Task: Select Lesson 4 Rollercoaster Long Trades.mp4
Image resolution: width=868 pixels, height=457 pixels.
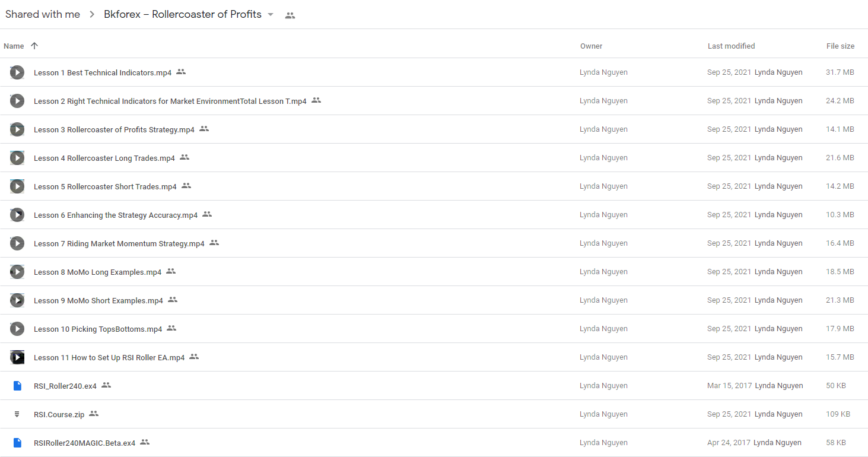Action: tap(104, 158)
